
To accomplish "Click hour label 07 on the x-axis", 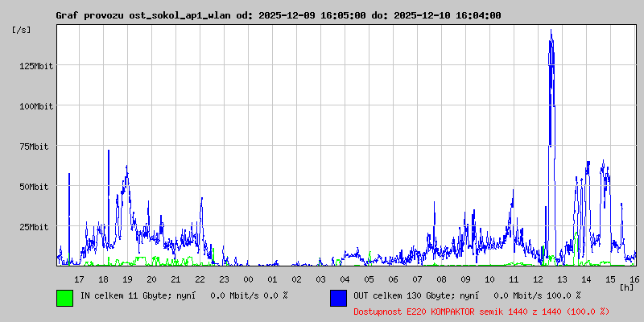I will pos(417,279).
